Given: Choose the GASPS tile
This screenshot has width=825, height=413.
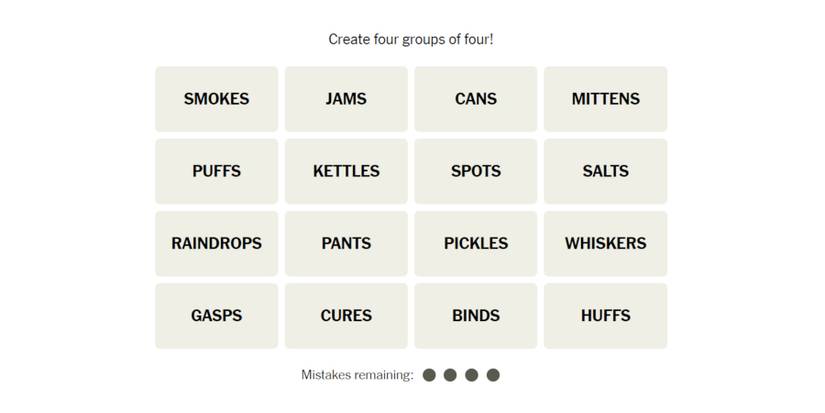Looking at the screenshot, I should (216, 315).
